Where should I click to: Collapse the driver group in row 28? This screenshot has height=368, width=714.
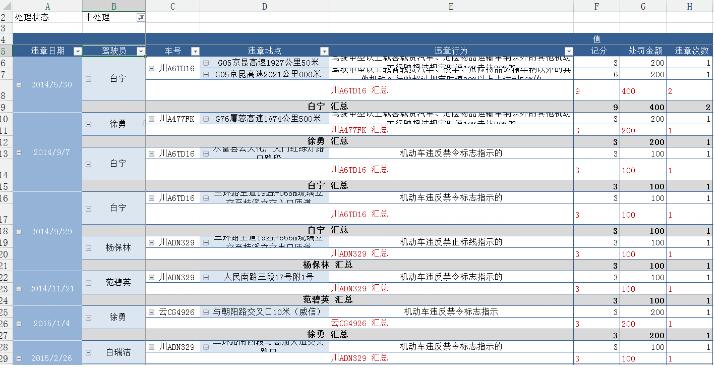pos(88,353)
